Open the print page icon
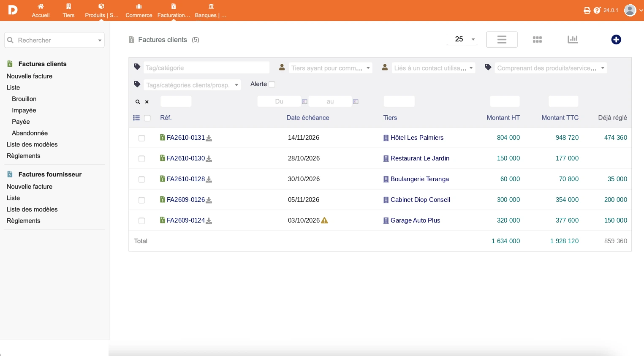The image size is (644, 356). click(587, 11)
